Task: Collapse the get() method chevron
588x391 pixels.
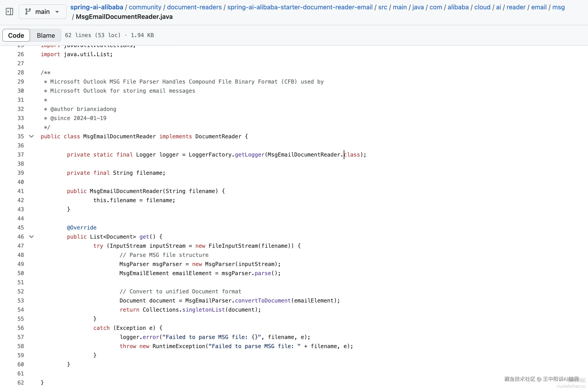Action: pos(31,237)
